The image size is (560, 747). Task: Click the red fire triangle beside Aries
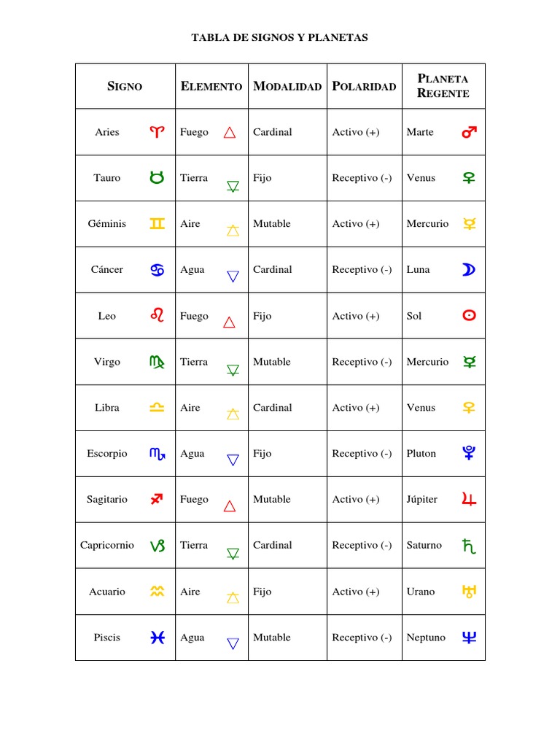tap(230, 133)
